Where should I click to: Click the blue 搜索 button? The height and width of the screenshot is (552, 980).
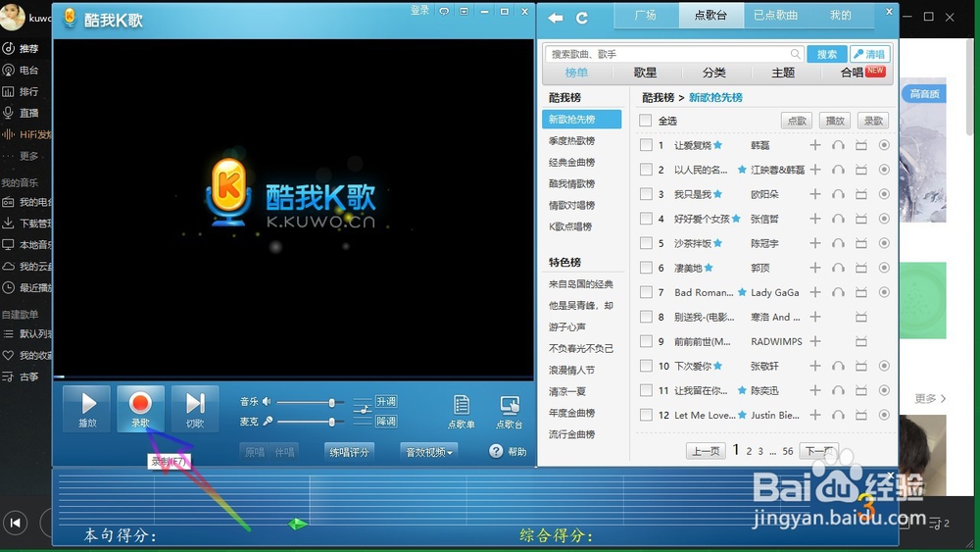click(827, 54)
